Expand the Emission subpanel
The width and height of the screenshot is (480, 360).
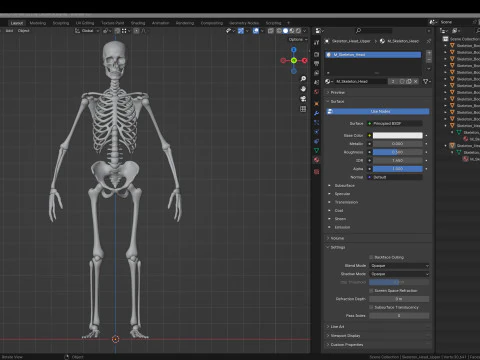coord(341,227)
